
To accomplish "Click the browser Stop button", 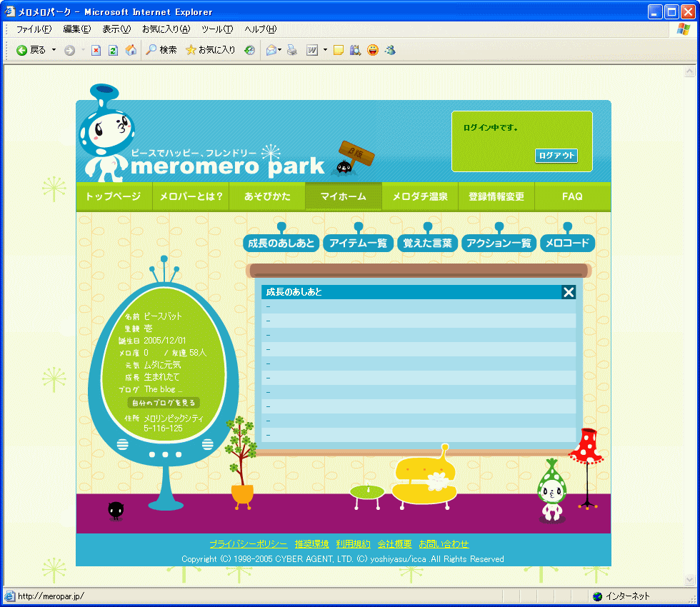I will [x=96, y=50].
